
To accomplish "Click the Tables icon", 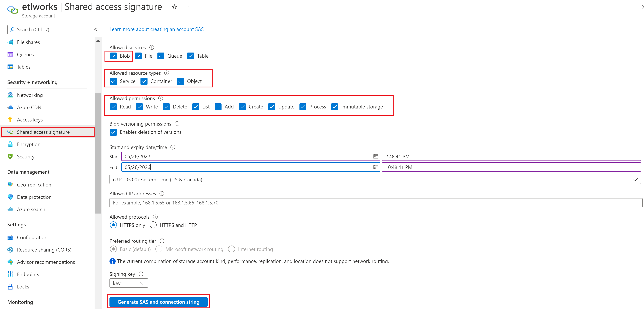I will click(10, 67).
